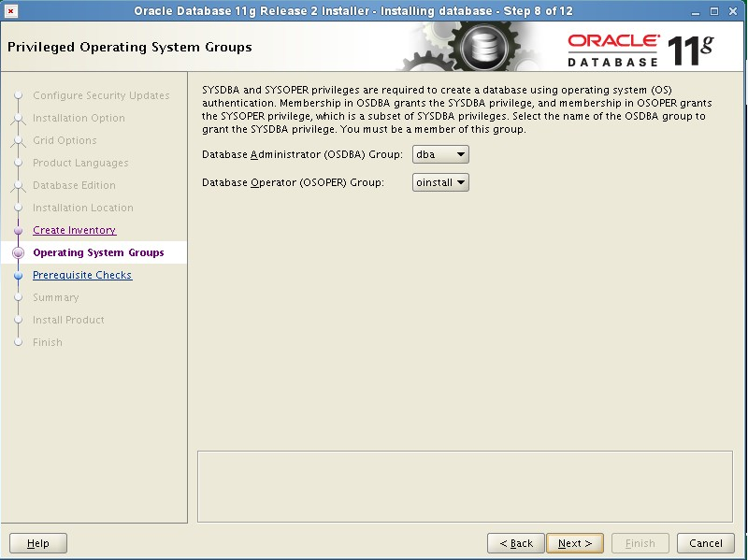Open the Database Administrator OSDBA group dropdown
Image resolution: width=748 pixels, height=560 pixels.
click(459, 153)
